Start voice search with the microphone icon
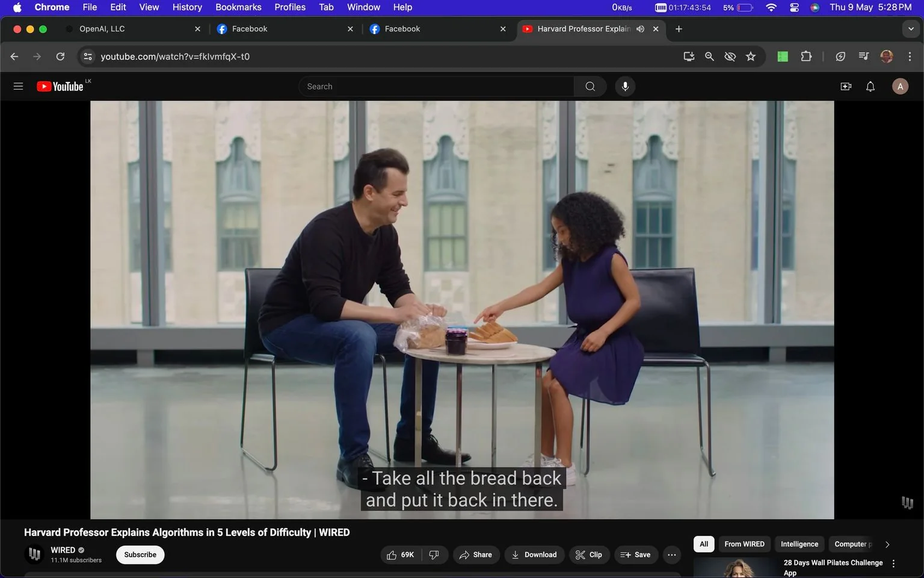This screenshot has width=924, height=578. [625, 87]
